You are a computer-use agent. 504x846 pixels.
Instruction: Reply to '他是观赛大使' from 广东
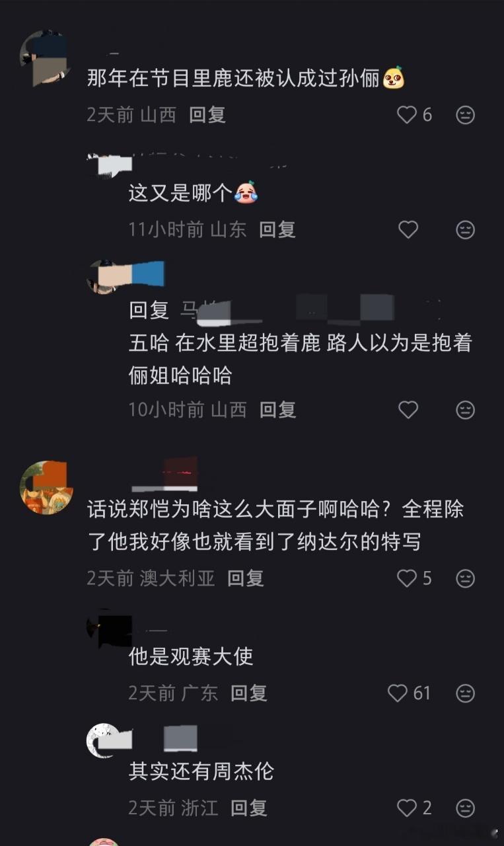coord(249,693)
